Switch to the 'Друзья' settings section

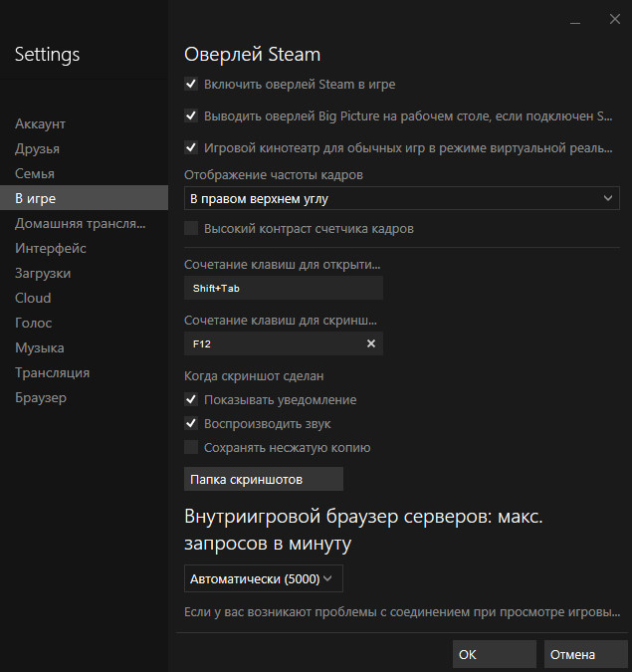pos(38,149)
